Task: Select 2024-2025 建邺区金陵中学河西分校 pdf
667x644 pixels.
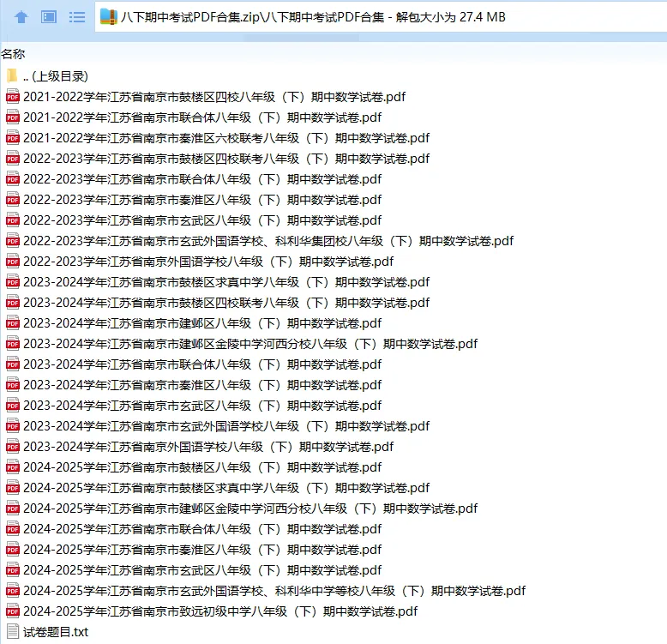Action: pos(242,509)
